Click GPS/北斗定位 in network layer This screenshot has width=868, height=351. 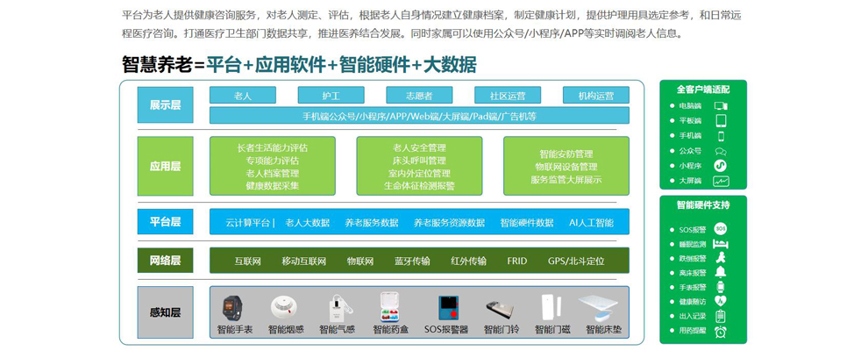[576, 261]
